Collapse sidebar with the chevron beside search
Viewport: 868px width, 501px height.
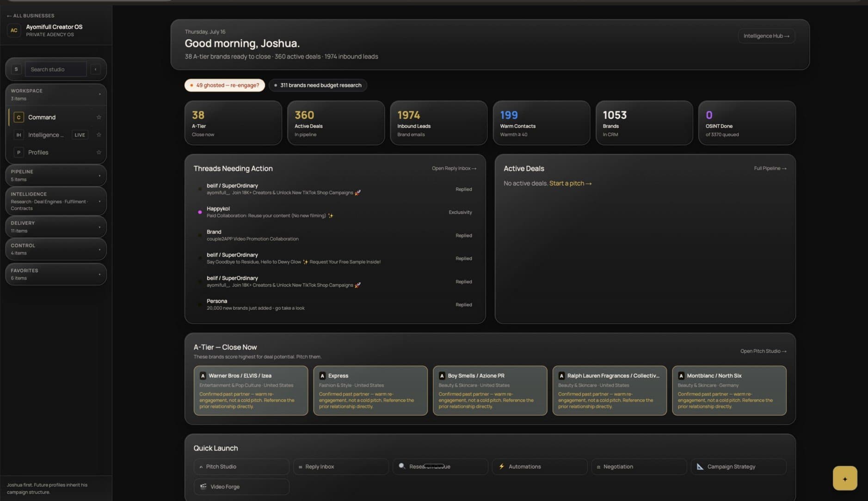pyautogui.click(x=96, y=69)
